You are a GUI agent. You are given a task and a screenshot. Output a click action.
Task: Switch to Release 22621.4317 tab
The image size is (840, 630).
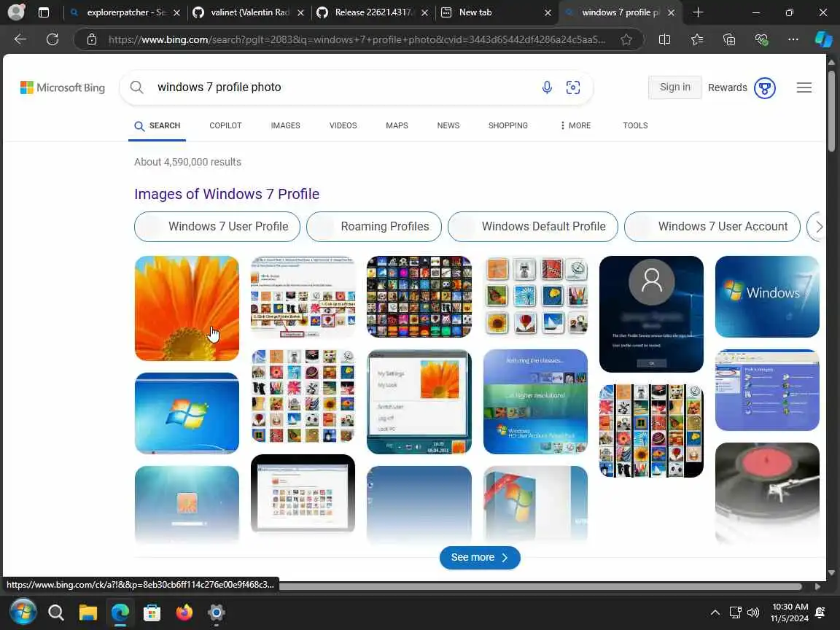coord(373,12)
